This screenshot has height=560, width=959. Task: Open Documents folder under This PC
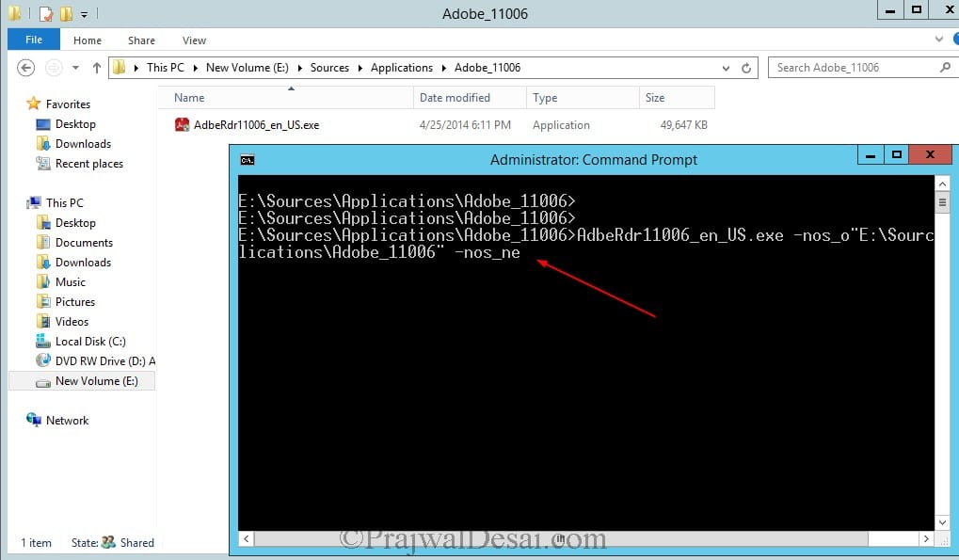[x=84, y=243]
